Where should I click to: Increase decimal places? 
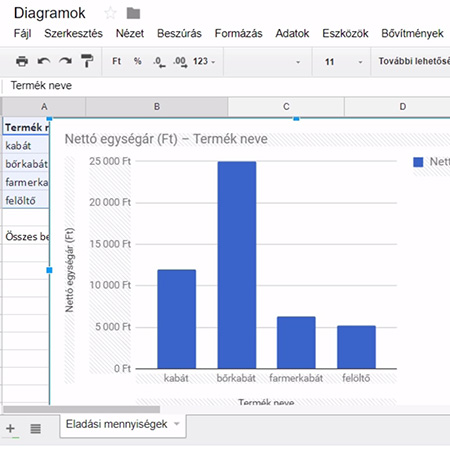coord(180,62)
